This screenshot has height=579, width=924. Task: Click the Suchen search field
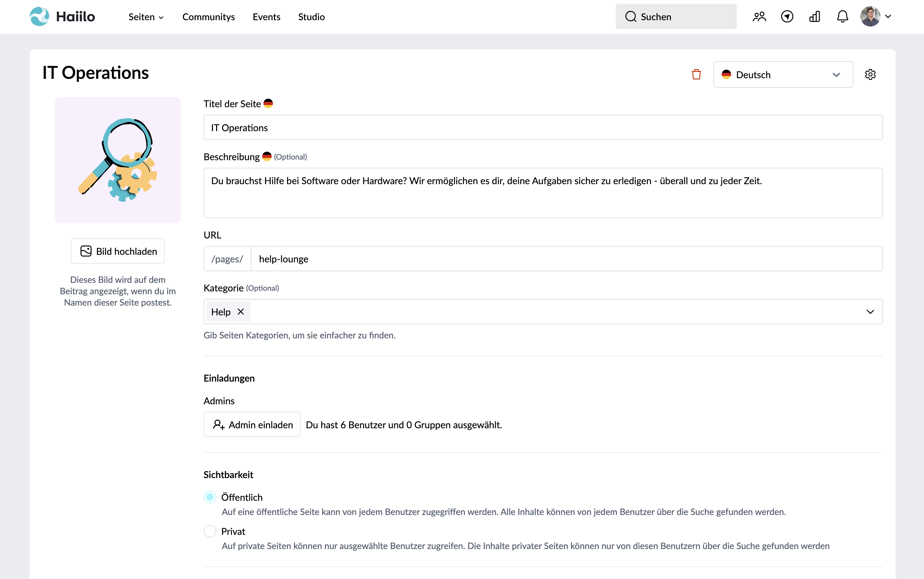pyautogui.click(x=676, y=16)
